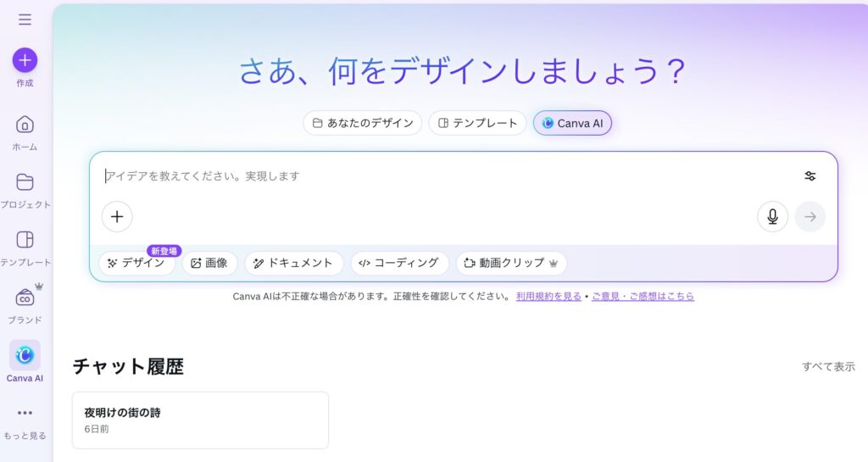Choose コーディング chip
The width and height of the screenshot is (868, 462).
399,263
